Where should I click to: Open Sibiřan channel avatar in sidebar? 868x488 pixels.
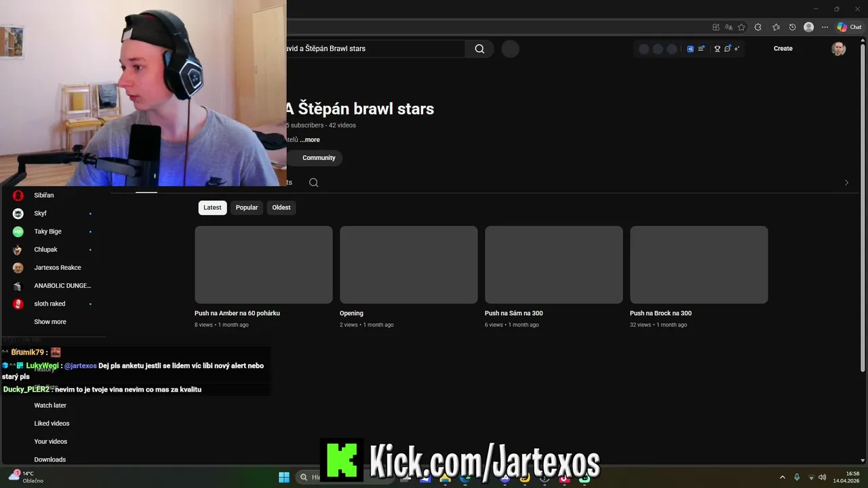coord(18,195)
